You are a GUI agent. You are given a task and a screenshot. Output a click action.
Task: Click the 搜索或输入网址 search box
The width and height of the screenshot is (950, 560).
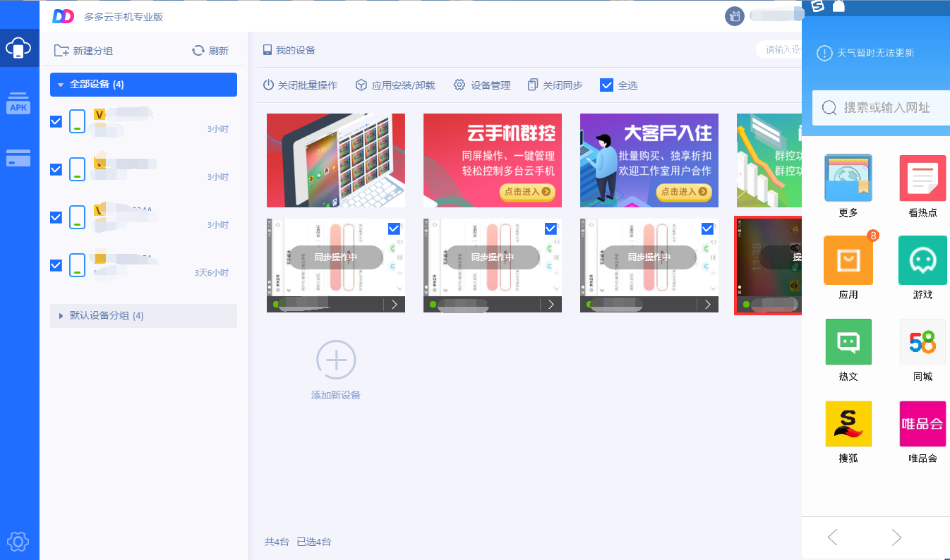(x=881, y=107)
